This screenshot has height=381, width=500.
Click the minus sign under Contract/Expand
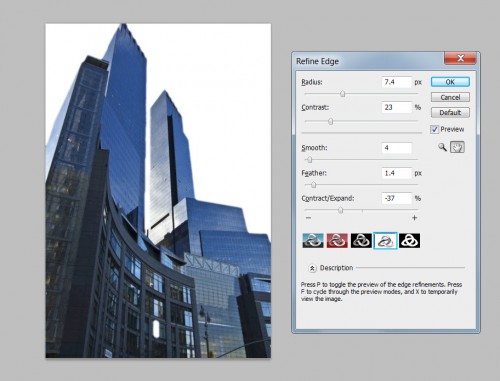[308, 218]
